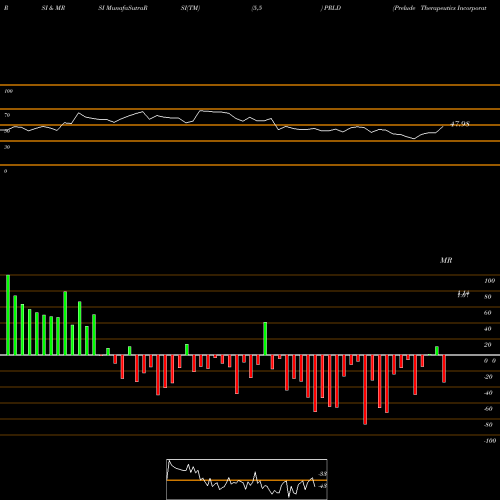
Task: Click the '80' label on MR right axis
Action: click(x=488, y=297)
